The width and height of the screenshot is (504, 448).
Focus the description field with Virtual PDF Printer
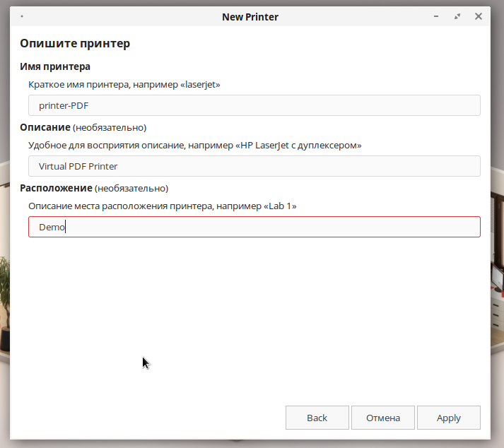[x=254, y=166]
